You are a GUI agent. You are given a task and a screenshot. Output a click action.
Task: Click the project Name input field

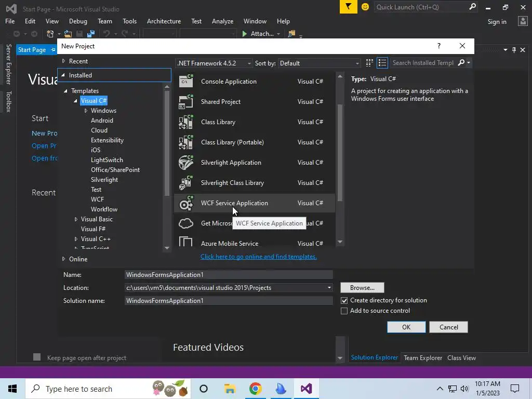tap(229, 275)
